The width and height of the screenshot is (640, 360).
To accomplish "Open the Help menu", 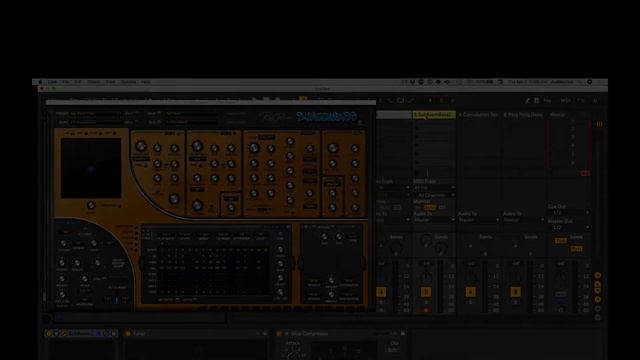I will coord(146,82).
